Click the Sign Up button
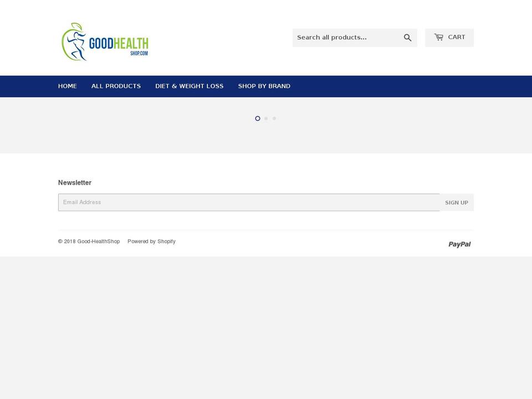The height and width of the screenshot is (399, 532). 457,203
